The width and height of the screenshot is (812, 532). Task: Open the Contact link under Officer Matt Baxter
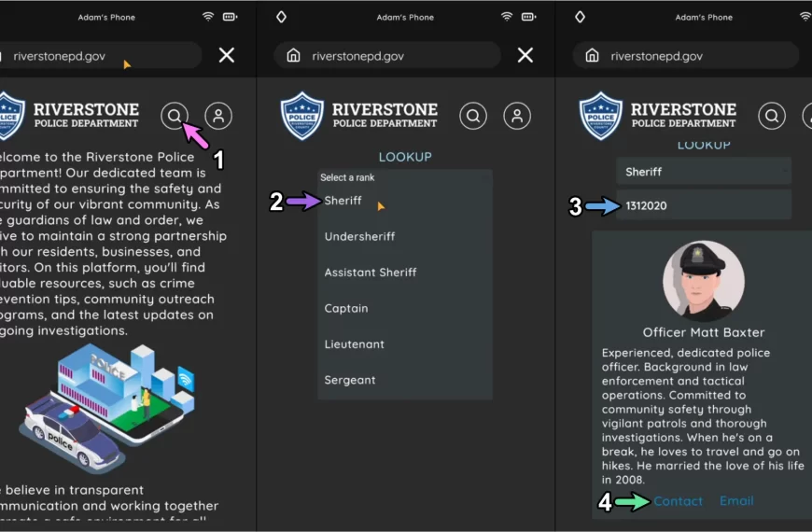point(679,501)
